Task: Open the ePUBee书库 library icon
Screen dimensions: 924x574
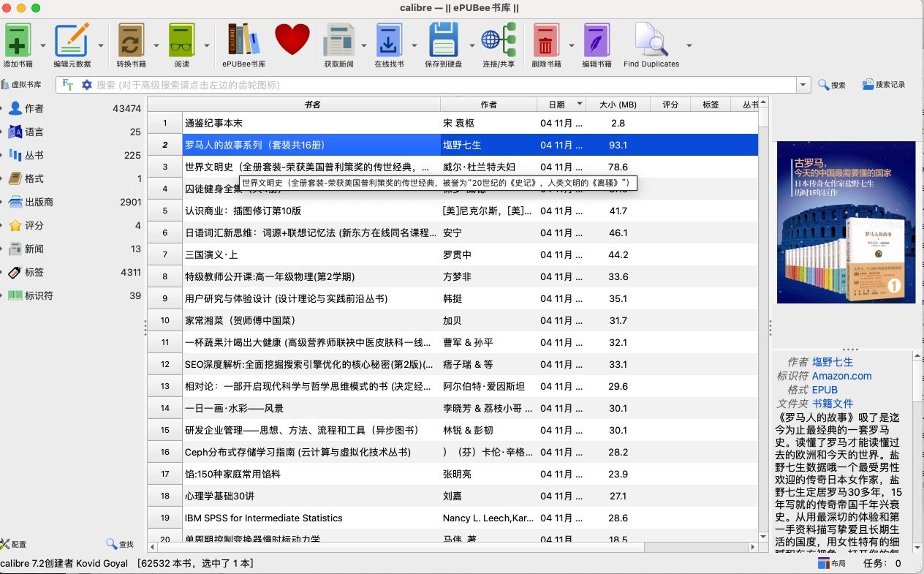Action: (243, 39)
